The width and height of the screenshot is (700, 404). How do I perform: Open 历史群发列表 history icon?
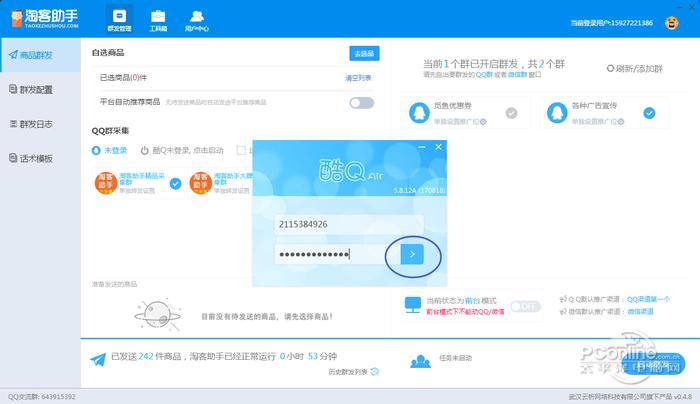tap(375, 371)
